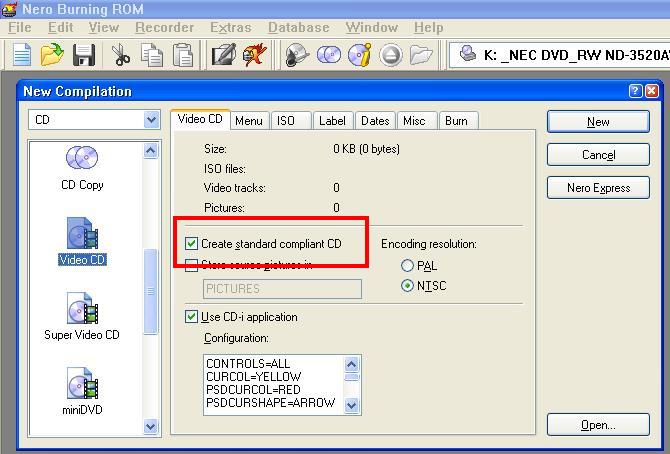Click PSDCURSHAPE=ARROW configuration line
Viewport: 670px width, 454px height.
270,403
